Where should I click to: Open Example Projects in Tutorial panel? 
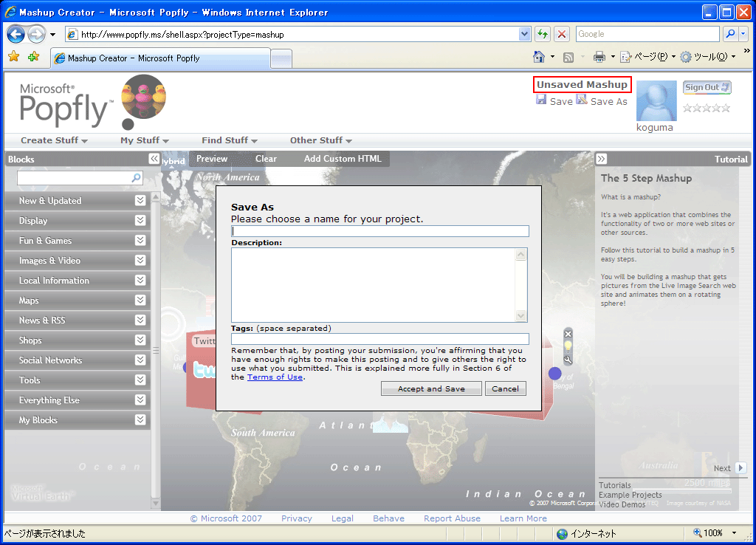tap(630, 495)
